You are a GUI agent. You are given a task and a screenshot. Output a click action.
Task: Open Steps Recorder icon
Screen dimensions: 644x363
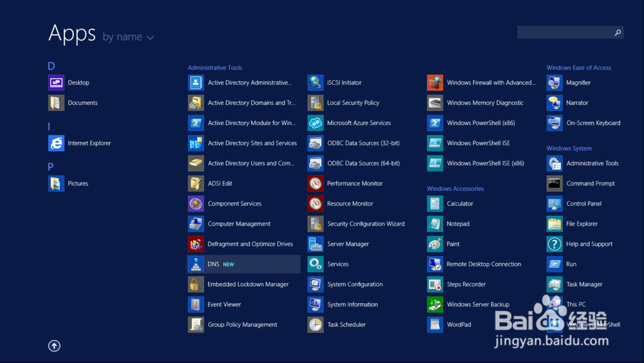pos(435,284)
